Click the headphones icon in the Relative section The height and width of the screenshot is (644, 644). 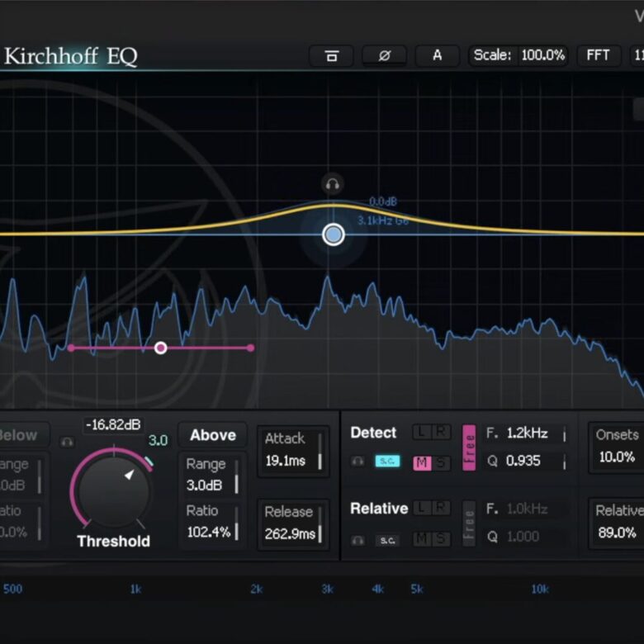coord(358,540)
